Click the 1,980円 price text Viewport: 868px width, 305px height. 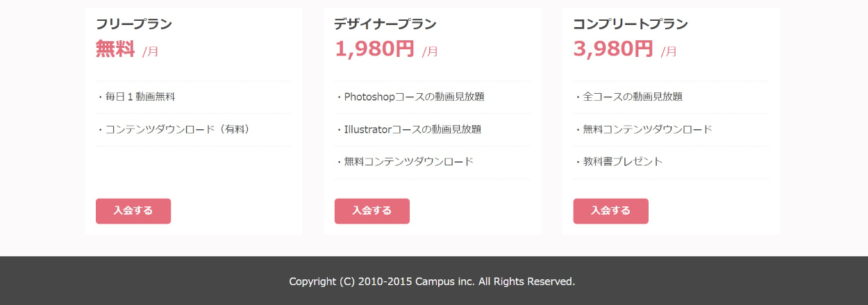374,49
